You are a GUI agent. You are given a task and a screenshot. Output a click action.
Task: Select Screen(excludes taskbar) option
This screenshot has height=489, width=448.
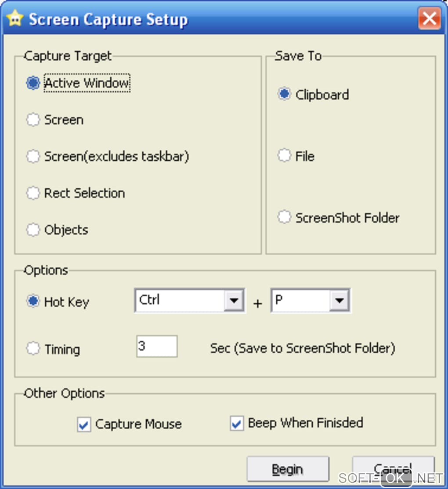[33, 157]
